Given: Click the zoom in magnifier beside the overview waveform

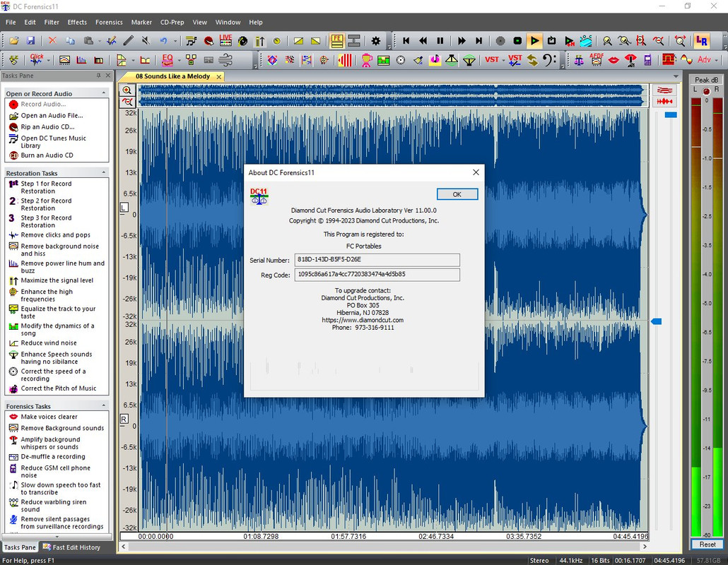Looking at the screenshot, I should click(x=127, y=90).
